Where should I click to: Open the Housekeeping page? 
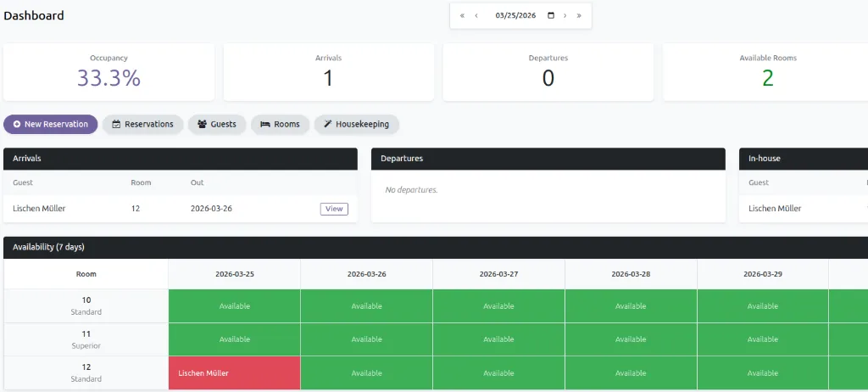[357, 124]
